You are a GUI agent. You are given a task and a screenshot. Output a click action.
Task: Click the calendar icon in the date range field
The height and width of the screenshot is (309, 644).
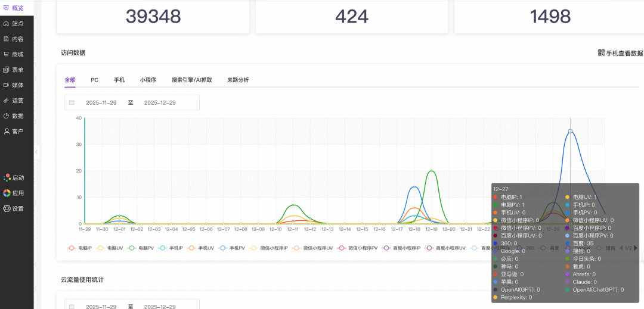[x=72, y=102]
